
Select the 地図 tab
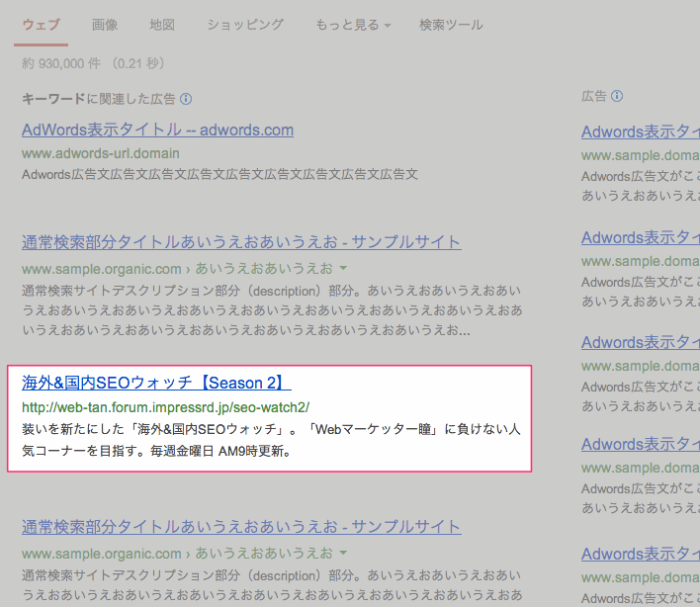tap(160, 25)
